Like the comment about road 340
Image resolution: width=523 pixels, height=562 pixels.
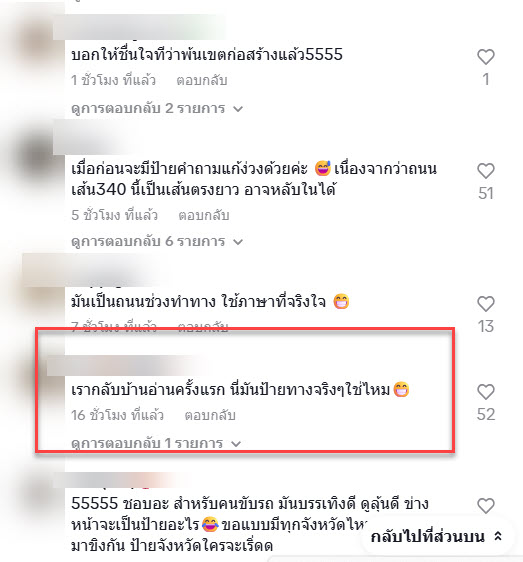click(x=486, y=171)
